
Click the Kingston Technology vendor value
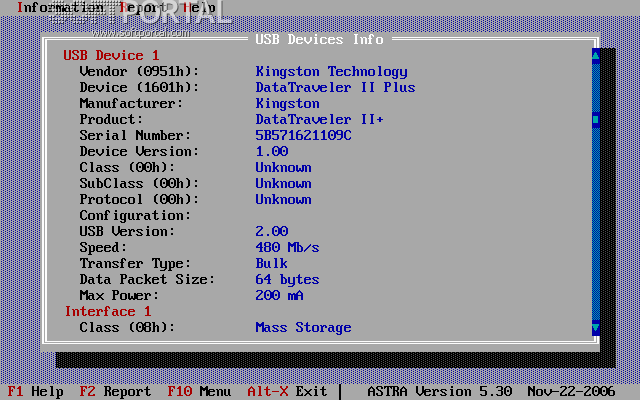[331, 72]
